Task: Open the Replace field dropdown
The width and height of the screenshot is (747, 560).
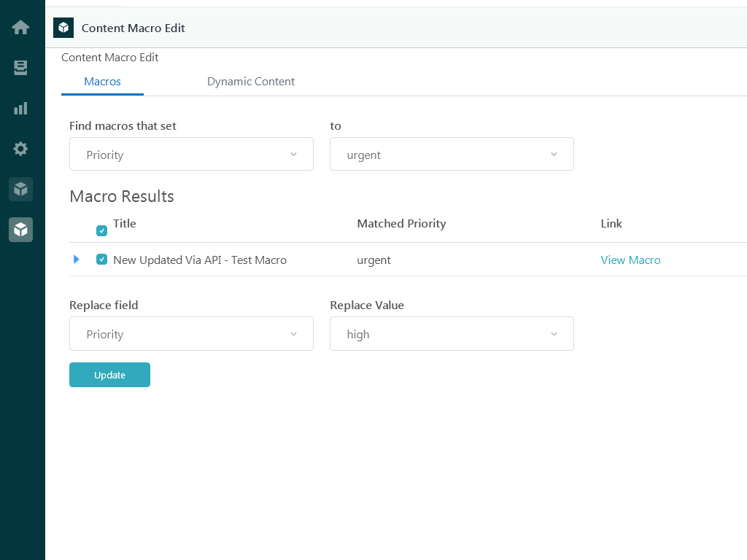Action: click(191, 334)
